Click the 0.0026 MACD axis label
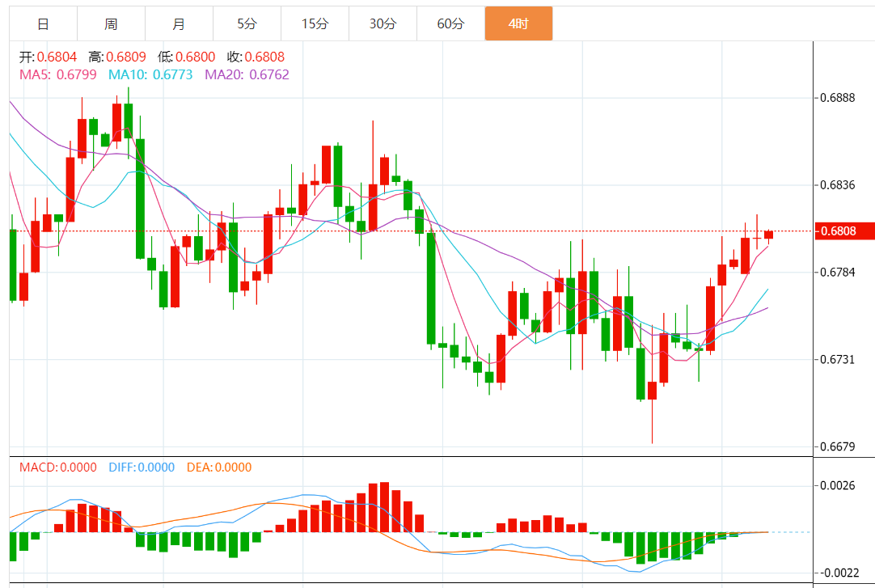The width and height of the screenshot is (875, 588). coord(838,486)
